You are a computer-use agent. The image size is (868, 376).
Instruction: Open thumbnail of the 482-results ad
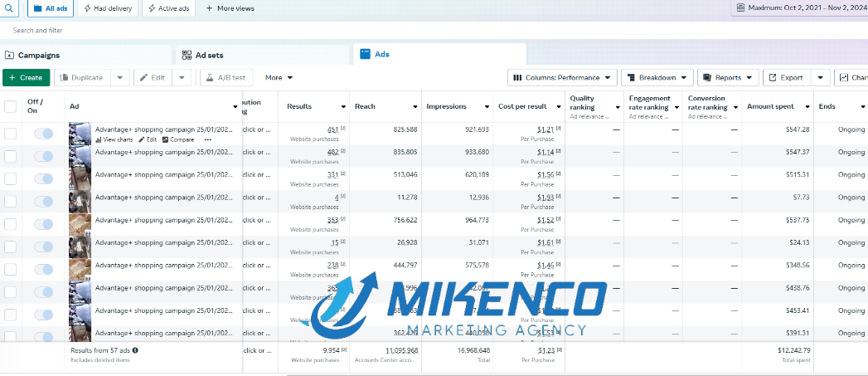pyautogui.click(x=80, y=156)
